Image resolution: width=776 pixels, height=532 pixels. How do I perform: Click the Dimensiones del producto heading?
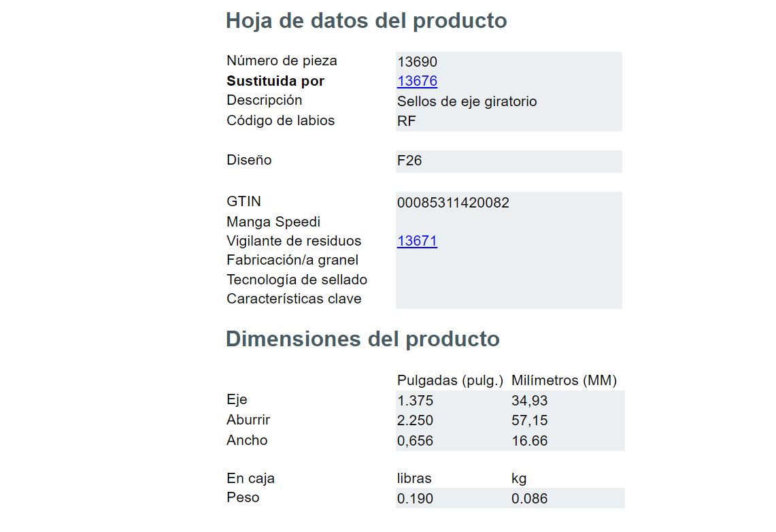(x=362, y=339)
